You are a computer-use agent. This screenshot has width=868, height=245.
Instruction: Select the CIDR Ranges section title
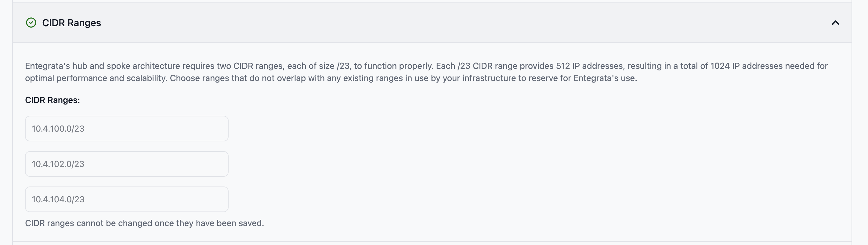coord(71,23)
